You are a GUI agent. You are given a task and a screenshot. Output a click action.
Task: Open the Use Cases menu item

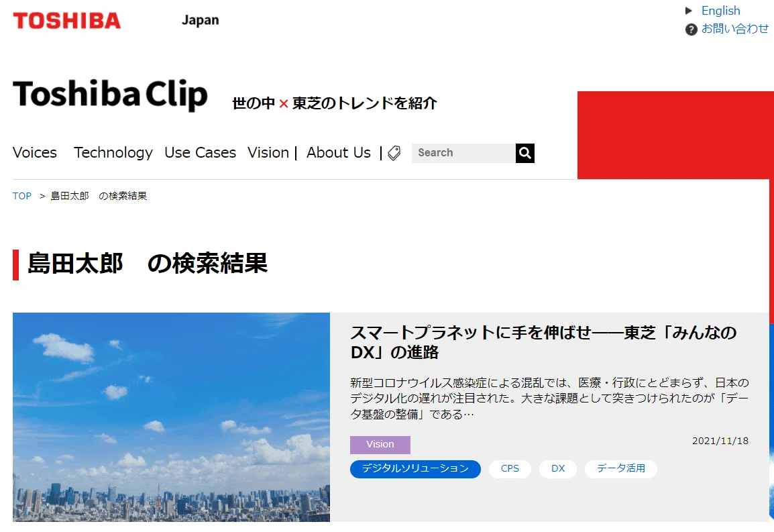coord(200,153)
